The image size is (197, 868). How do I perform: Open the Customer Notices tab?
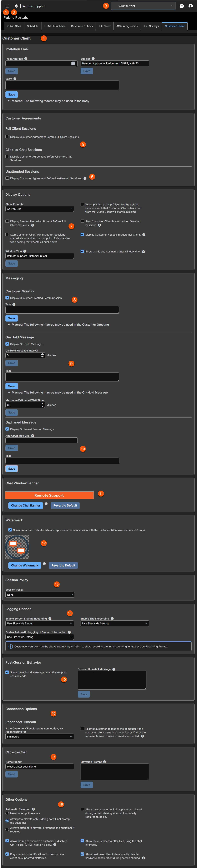pos(82,26)
